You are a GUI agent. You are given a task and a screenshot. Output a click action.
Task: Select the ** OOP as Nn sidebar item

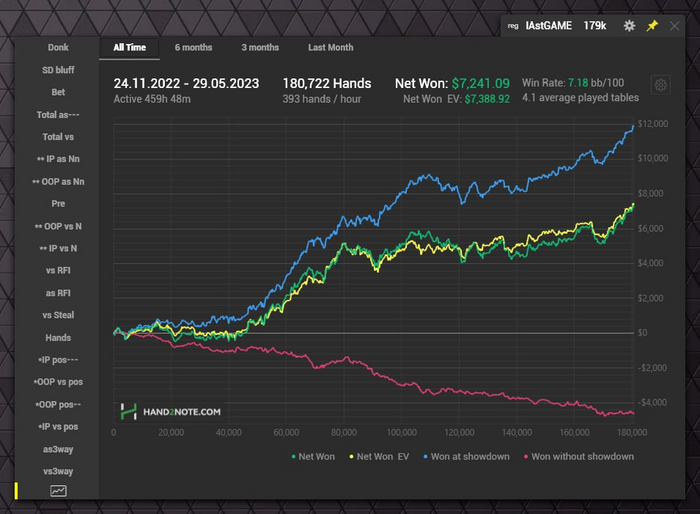point(58,182)
